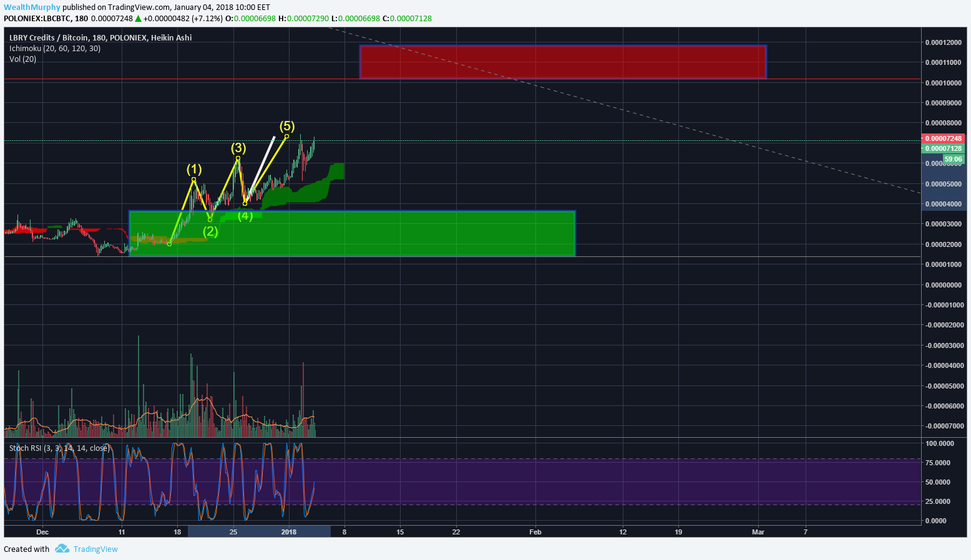This screenshot has height=560, width=971.
Task: Click the 25 date label on the time axis
Action: click(233, 532)
